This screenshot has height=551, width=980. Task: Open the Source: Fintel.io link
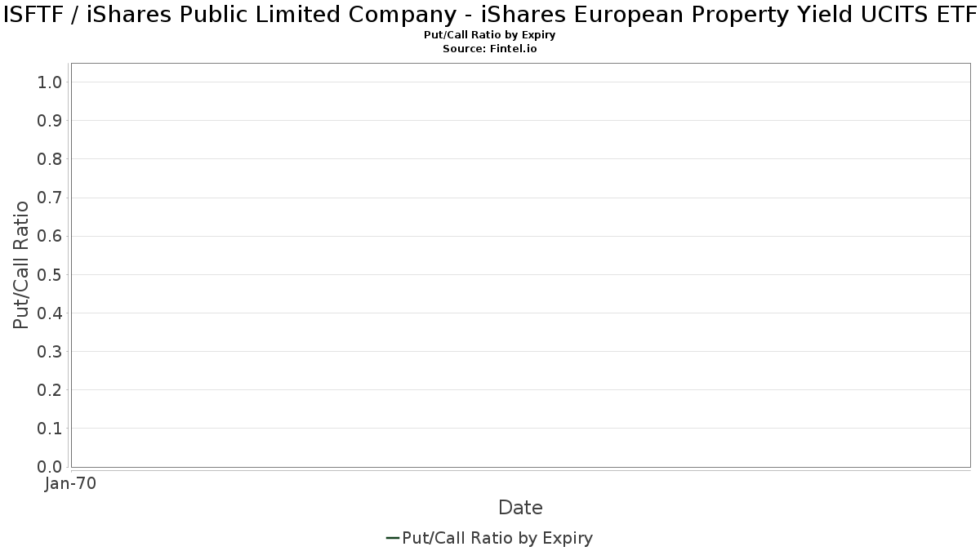point(490,49)
